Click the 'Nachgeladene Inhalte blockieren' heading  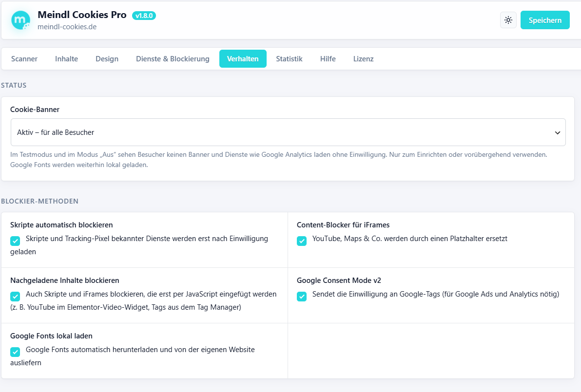click(x=65, y=280)
